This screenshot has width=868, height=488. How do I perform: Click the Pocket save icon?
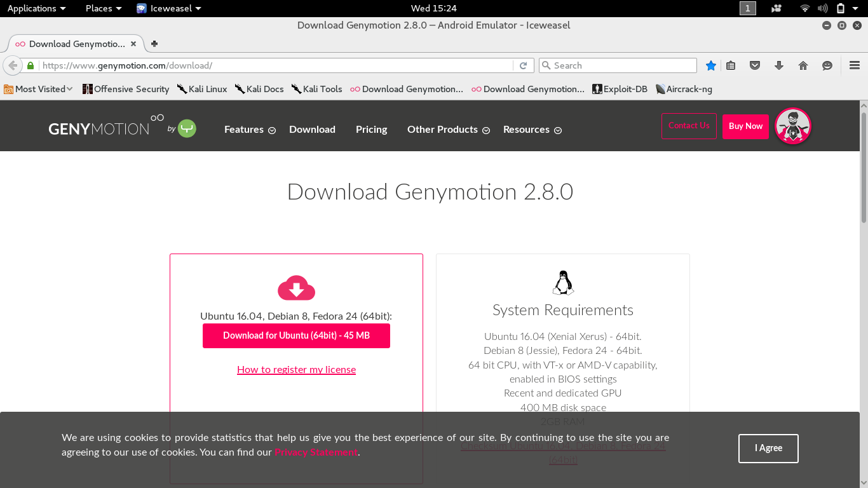click(755, 65)
